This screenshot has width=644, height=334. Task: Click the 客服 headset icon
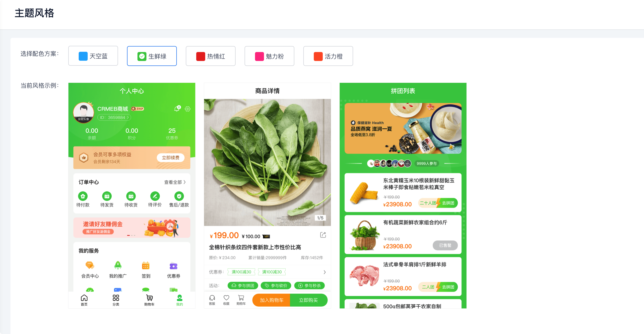point(212,297)
